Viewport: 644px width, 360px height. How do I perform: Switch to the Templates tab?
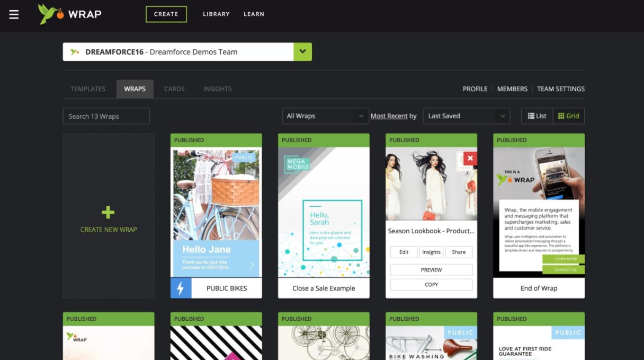pos(88,89)
